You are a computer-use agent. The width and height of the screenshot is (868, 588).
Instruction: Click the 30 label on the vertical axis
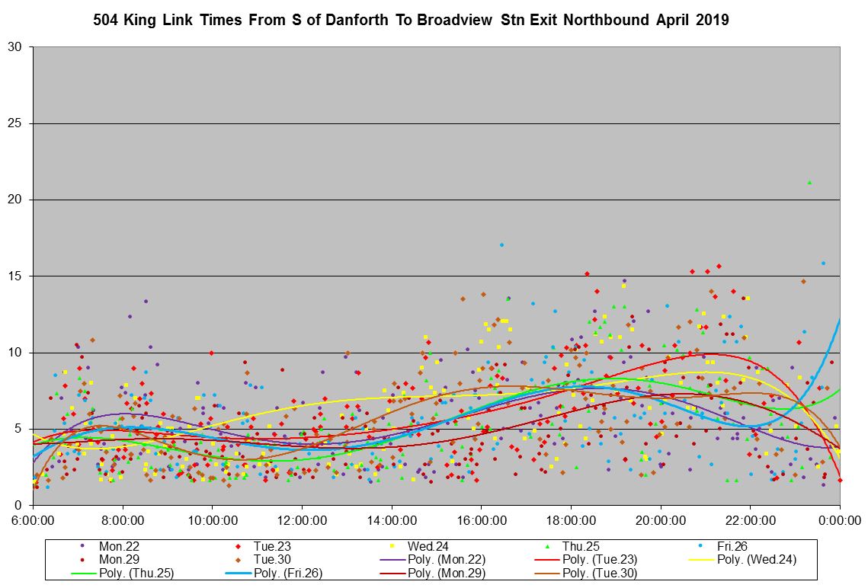click(x=17, y=47)
